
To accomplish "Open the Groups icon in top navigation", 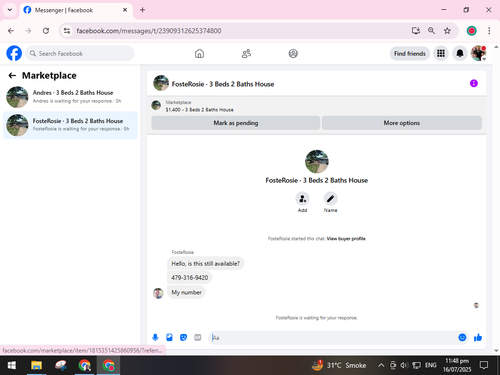I will click(293, 53).
